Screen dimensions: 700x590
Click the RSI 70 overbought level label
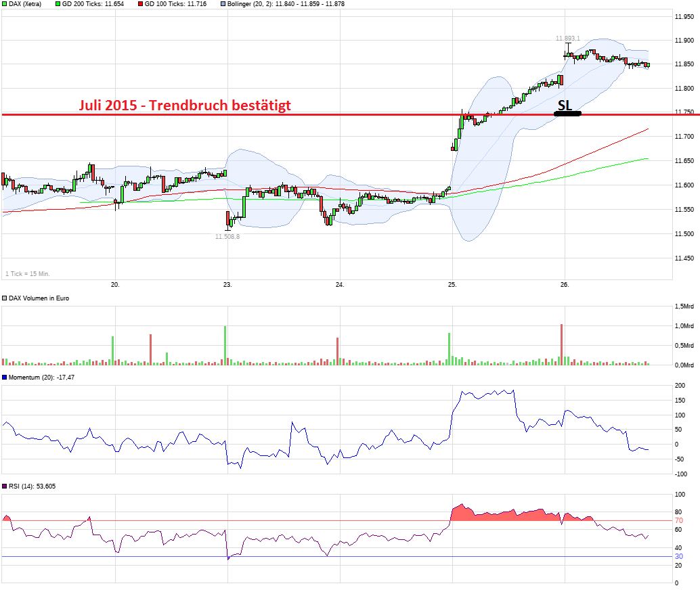pyautogui.click(x=679, y=521)
